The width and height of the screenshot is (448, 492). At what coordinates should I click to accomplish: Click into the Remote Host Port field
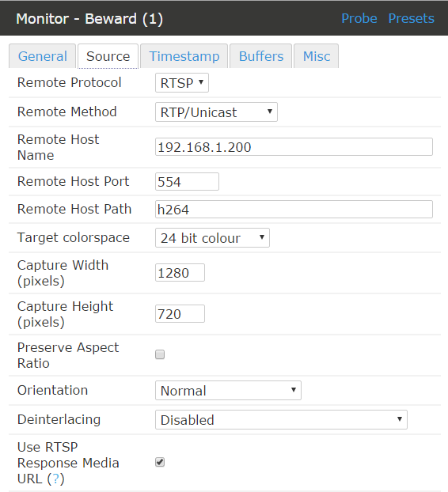[x=187, y=182]
